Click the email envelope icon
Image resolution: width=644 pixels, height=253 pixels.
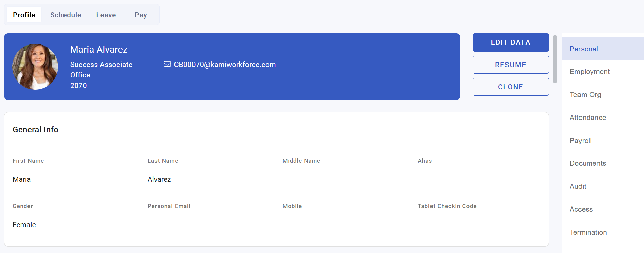tap(167, 64)
